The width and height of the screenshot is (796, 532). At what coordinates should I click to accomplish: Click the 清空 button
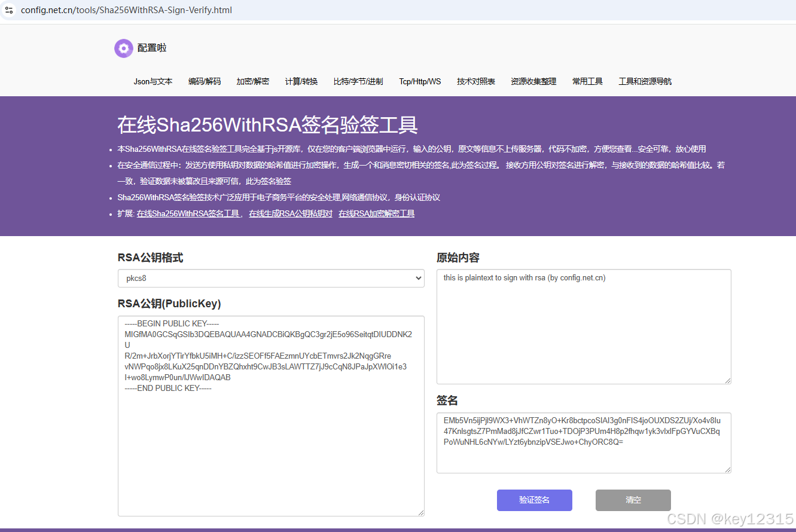click(633, 500)
